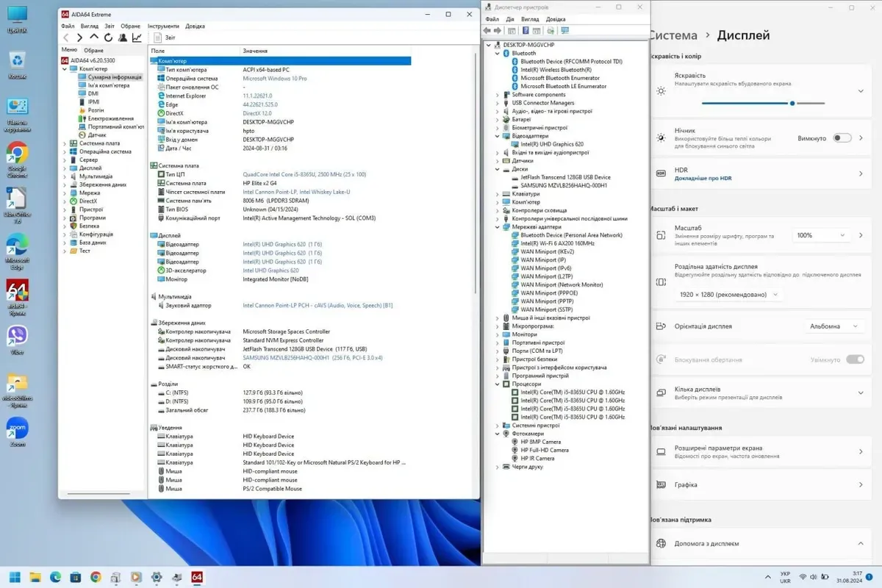Toggle the rotation lock switch
This screenshot has height=588, width=882.
click(x=855, y=359)
